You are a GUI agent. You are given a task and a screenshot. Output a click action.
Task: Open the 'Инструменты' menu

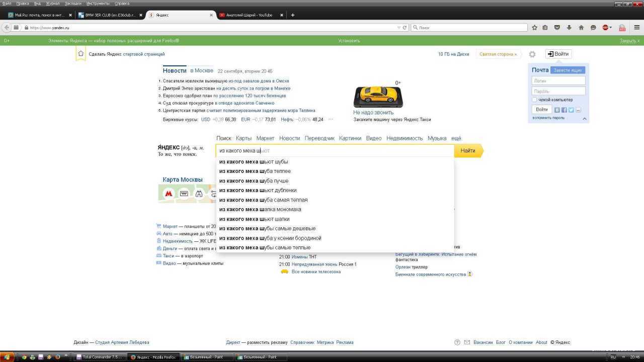[x=98, y=4]
